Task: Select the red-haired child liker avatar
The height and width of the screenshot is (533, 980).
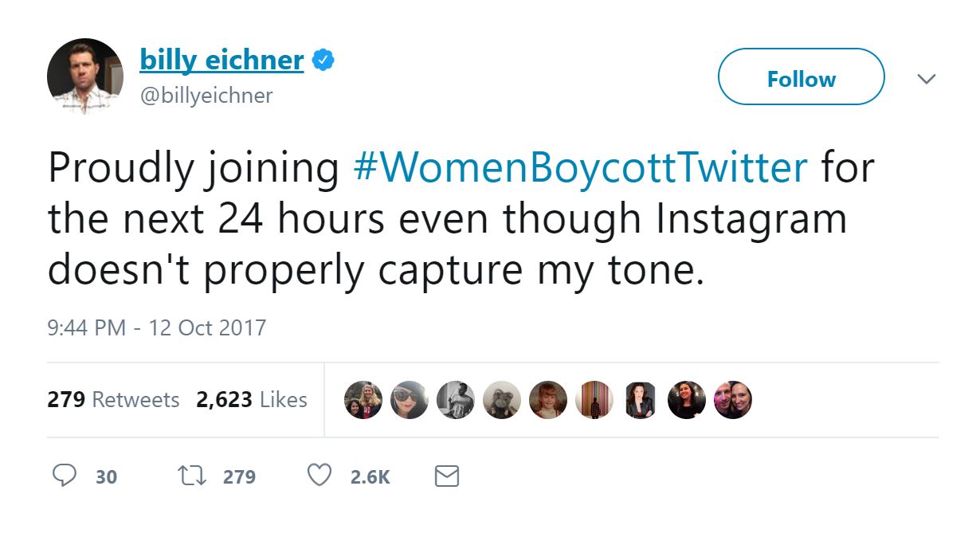Action: (x=548, y=400)
